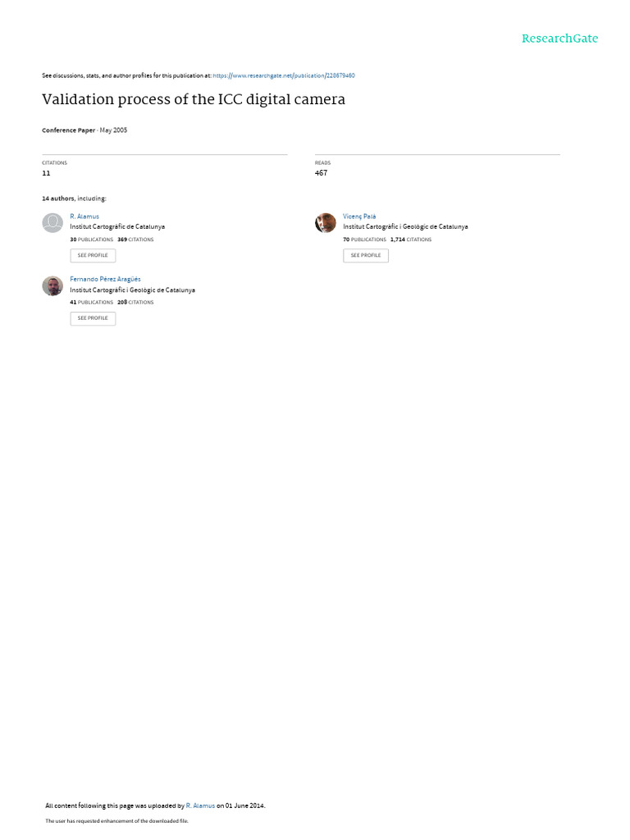630x840 pixels.
Task: Click SEE PROFILE button under Vicenç Palà
Action: pos(366,256)
